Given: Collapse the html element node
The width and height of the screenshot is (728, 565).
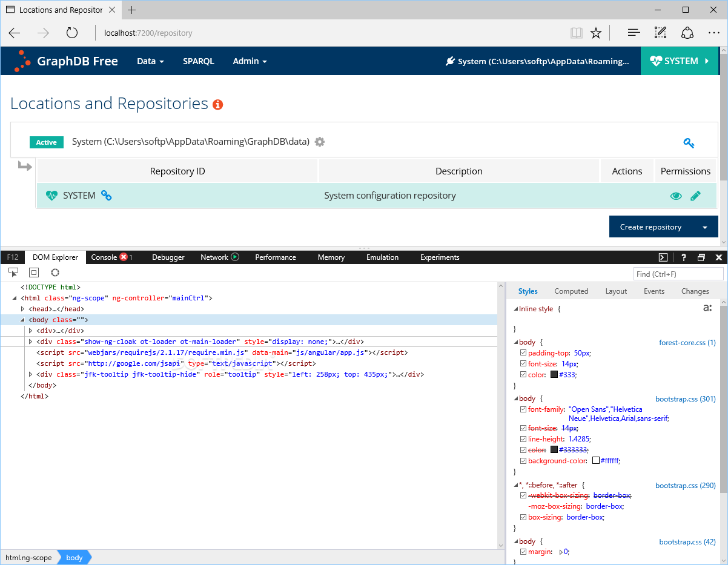Looking at the screenshot, I should click(15, 298).
